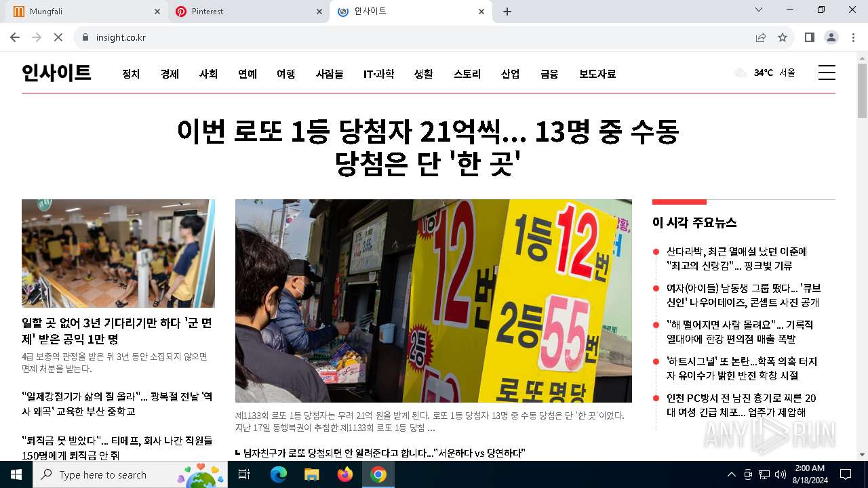Show hidden system tray icons
The width and height of the screenshot is (868, 488).
click(x=731, y=474)
